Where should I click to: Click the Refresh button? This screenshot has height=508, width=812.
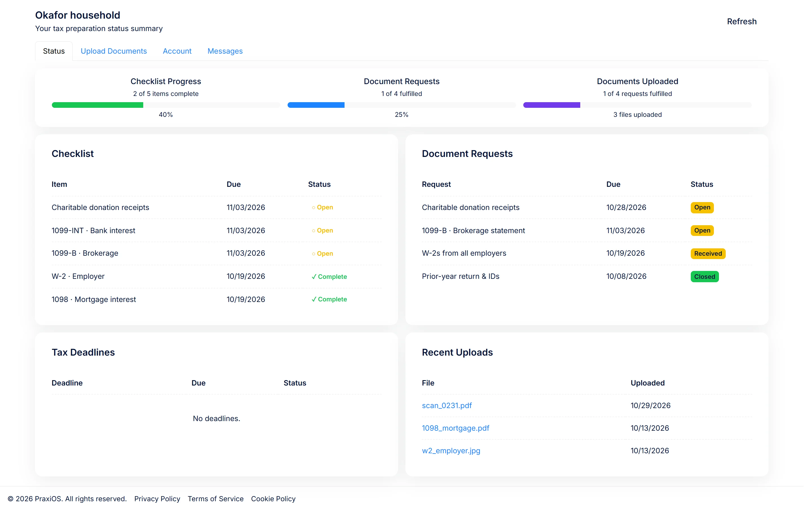click(742, 21)
